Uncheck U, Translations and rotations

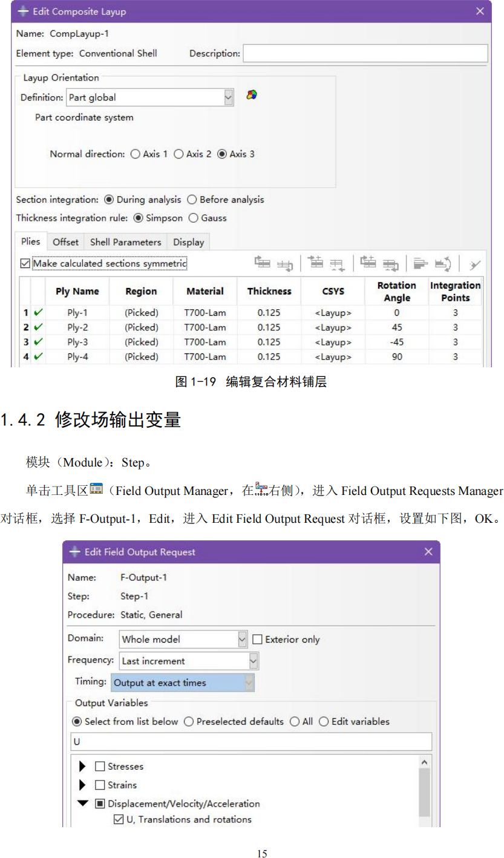[119, 819]
